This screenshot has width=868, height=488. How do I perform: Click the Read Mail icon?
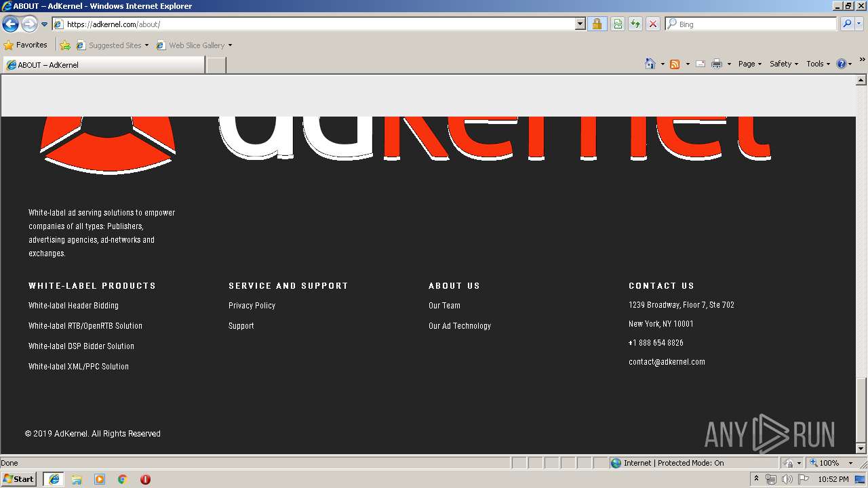pyautogui.click(x=701, y=64)
